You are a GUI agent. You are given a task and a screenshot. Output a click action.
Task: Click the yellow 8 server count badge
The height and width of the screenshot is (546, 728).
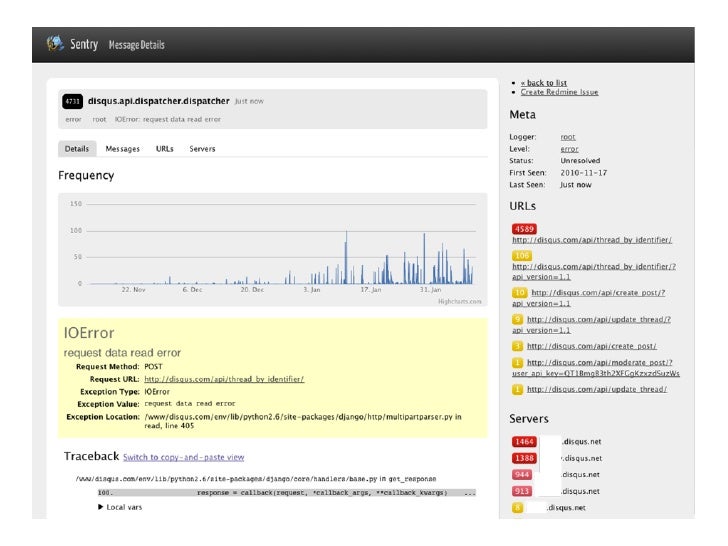point(518,508)
